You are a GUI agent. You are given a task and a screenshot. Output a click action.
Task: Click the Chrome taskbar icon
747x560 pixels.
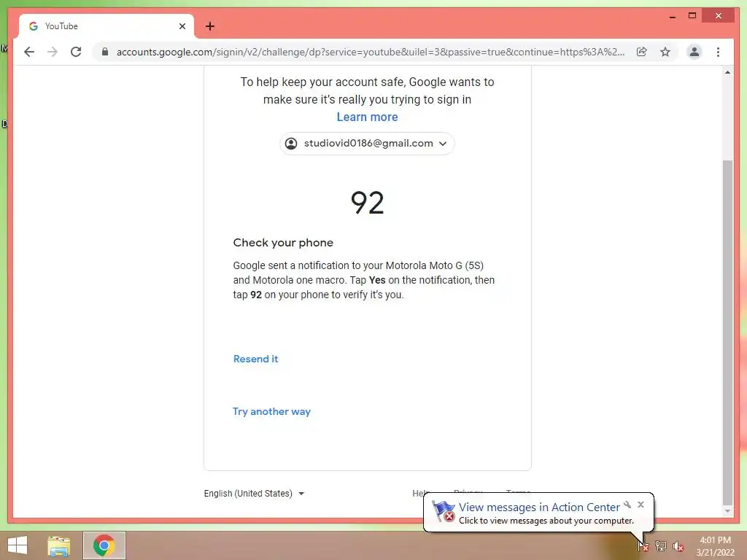[104, 545]
